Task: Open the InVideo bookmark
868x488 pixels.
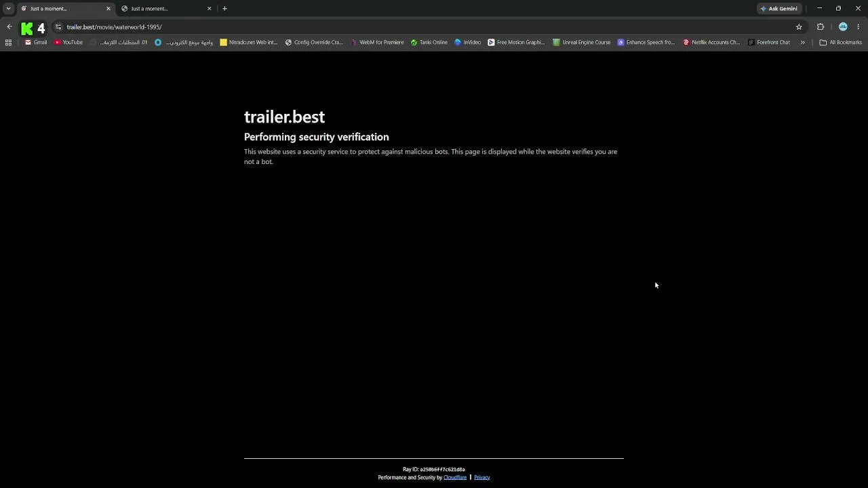Action: [x=468, y=42]
